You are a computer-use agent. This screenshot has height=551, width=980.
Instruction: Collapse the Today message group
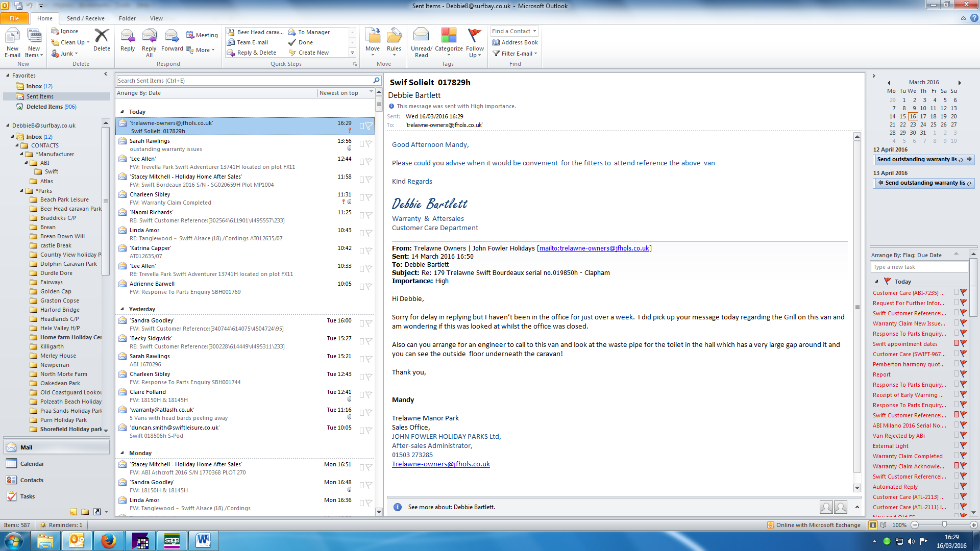[122, 112]
